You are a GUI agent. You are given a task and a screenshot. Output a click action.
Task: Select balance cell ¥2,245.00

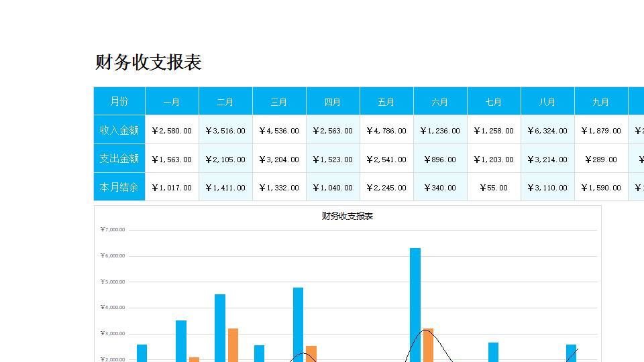click(x=387, y=187)
